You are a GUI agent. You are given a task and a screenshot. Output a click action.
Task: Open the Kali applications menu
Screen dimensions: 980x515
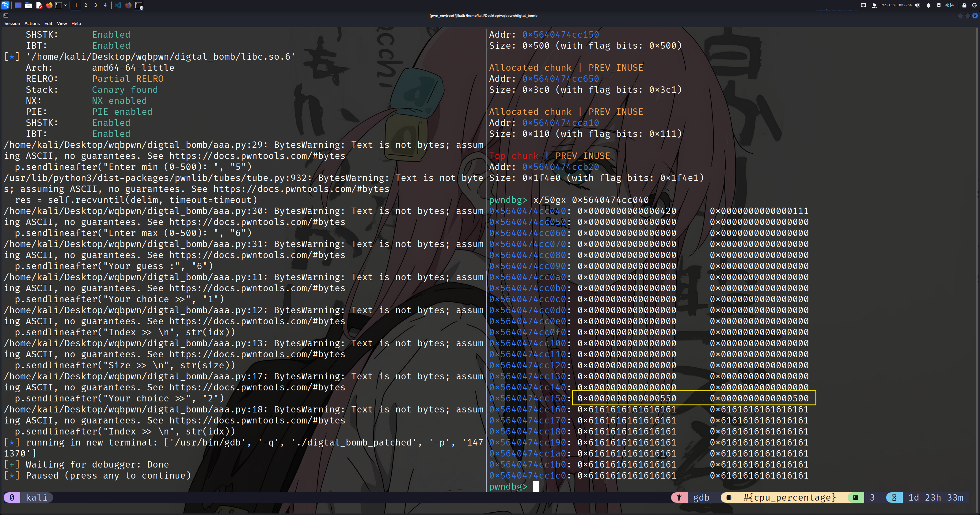click(5, 5)
